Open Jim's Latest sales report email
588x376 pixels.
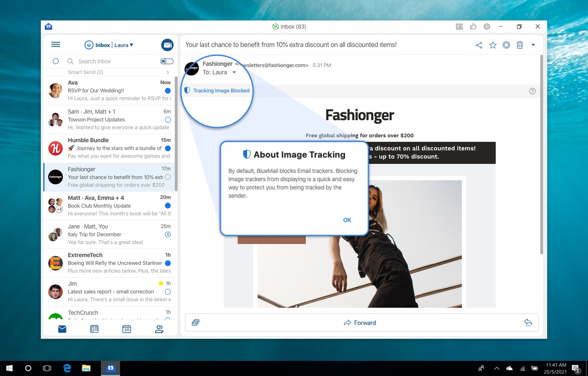click(109, 292)
